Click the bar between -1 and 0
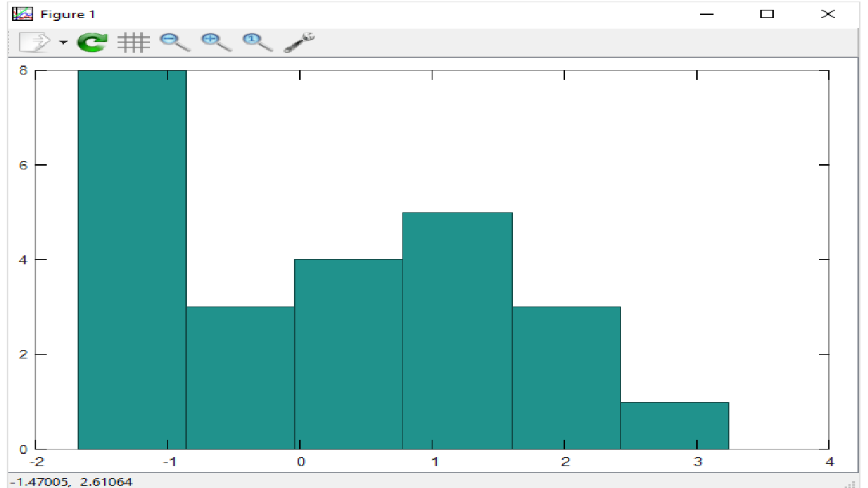 click(240, 377)
